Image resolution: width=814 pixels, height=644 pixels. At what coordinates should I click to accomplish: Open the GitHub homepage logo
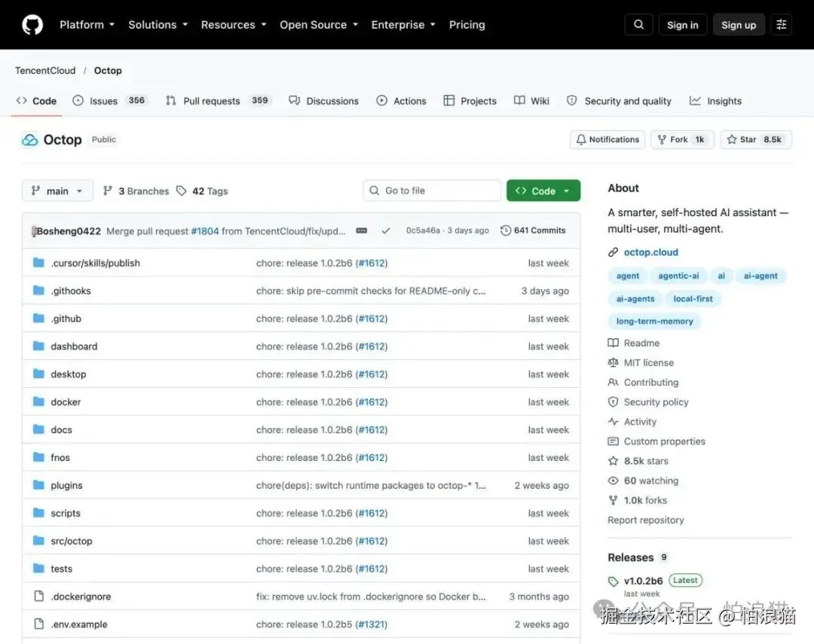click(32, 24)
